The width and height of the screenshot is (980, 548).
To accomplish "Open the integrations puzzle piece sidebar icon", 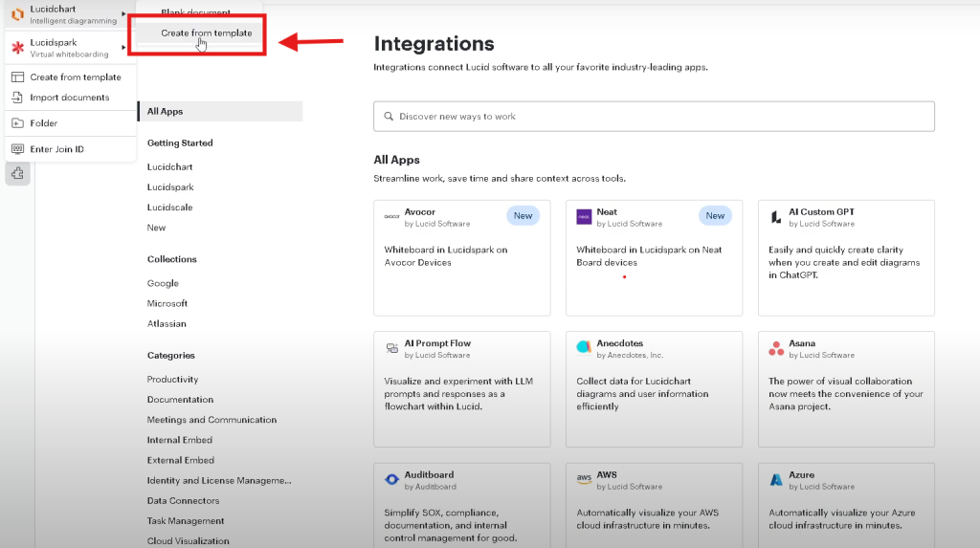I will (17, 173).
